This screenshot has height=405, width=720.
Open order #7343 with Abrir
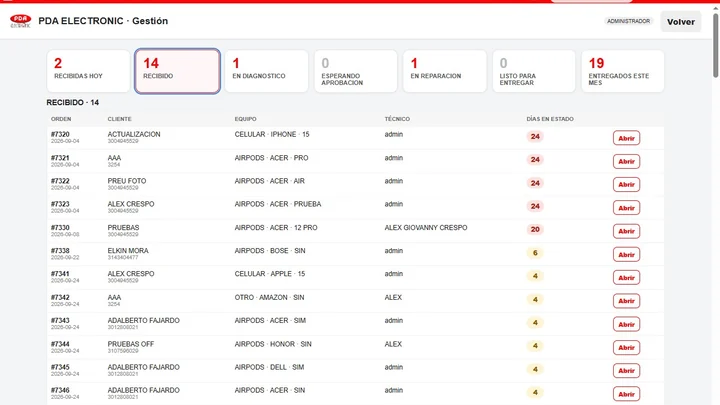click(x=626, y=324)
